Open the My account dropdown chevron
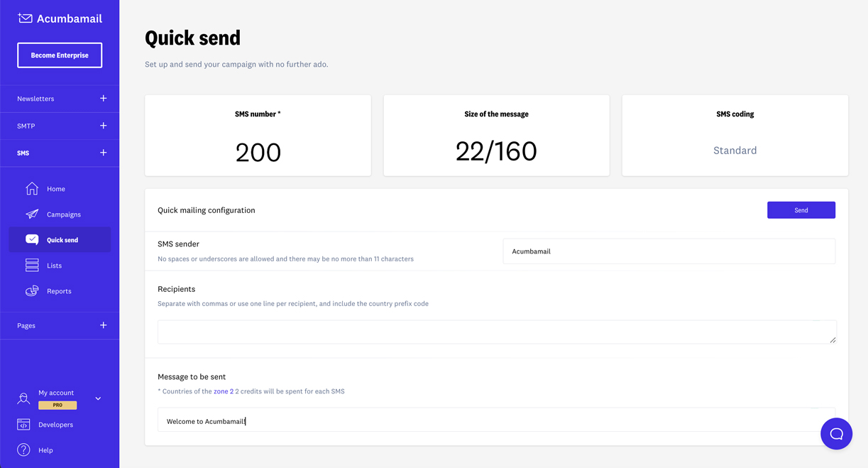868x468 pixels. click(x=98, y=398)
